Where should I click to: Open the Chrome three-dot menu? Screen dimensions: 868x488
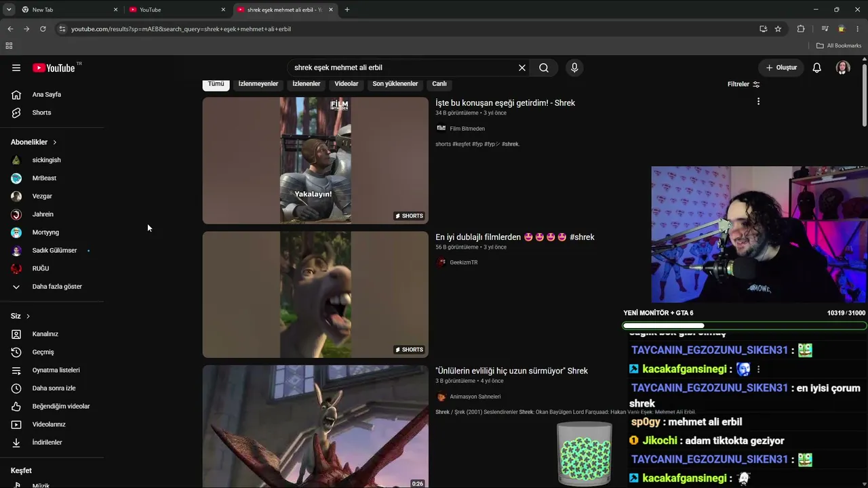858,29
